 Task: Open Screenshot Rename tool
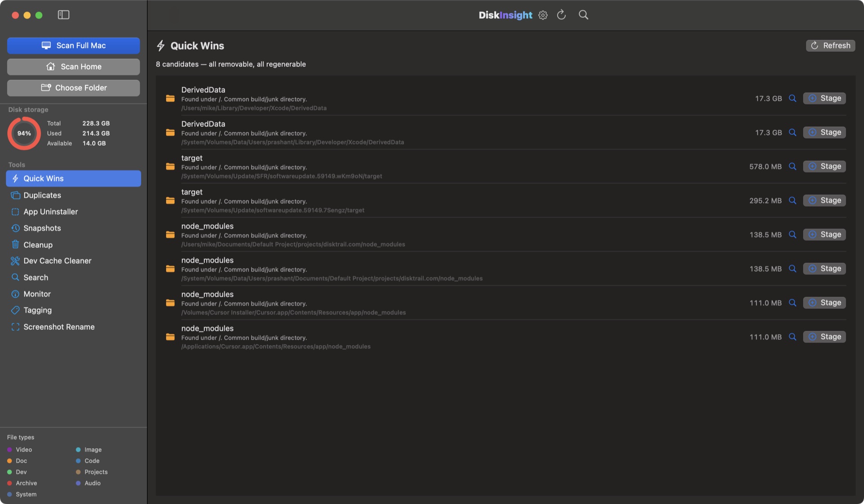coord(73,327)
